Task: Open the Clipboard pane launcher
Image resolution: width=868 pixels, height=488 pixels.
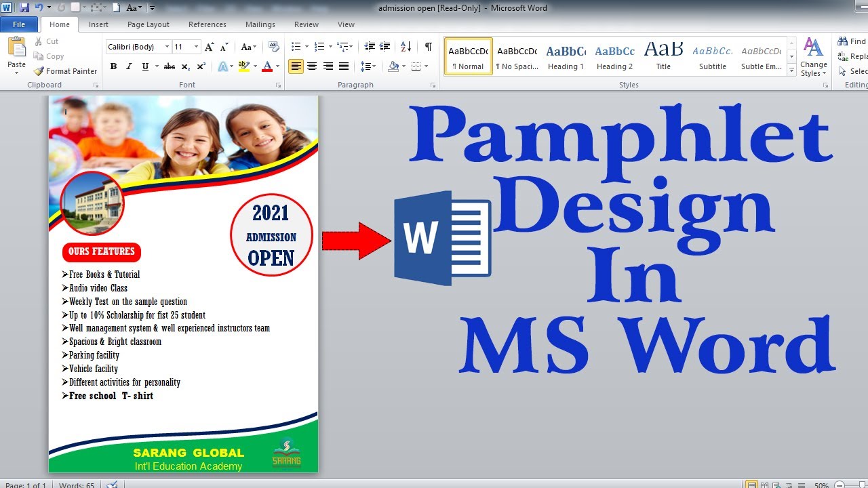Action: (96, 85)
